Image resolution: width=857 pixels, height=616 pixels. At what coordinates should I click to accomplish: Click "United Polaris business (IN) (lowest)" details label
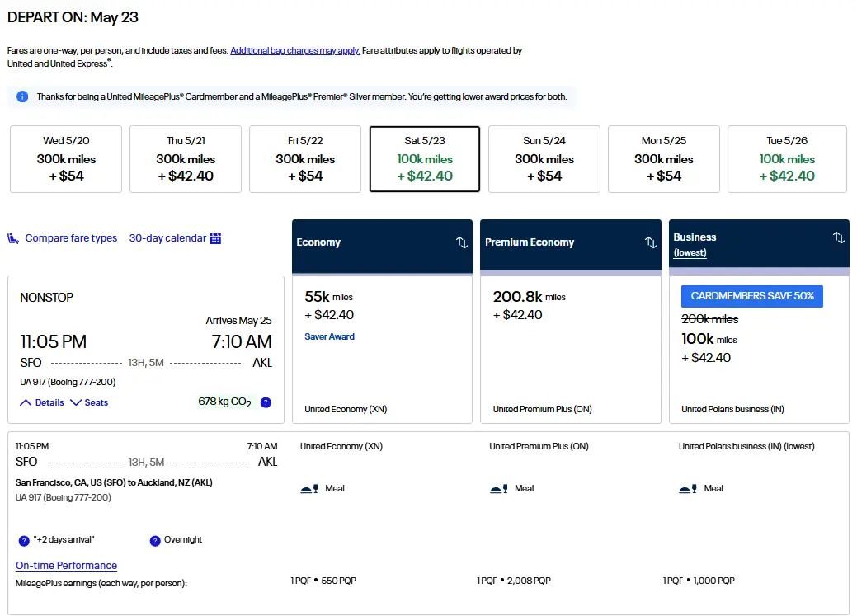click(x=746, y=447)
